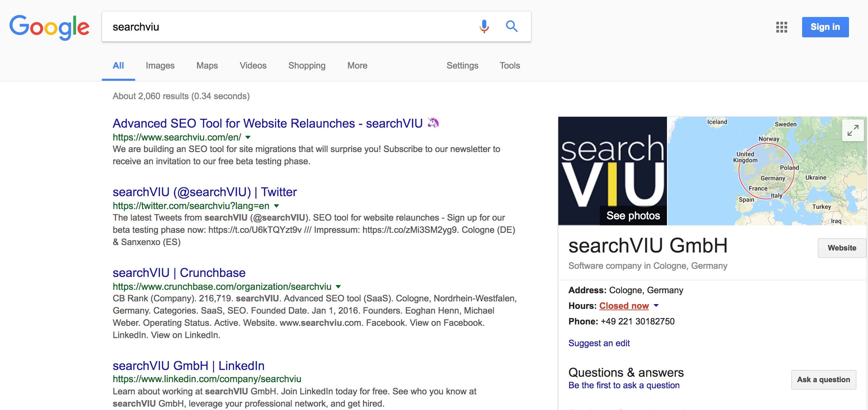Click Ask a question button
Image resolution: width=868 pixels, height=410 pixels.
824,380
